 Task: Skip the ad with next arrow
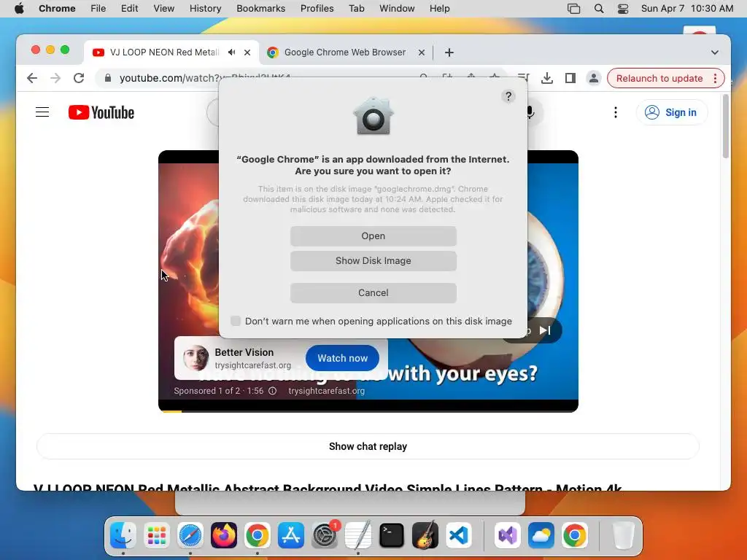pos(544,330)
